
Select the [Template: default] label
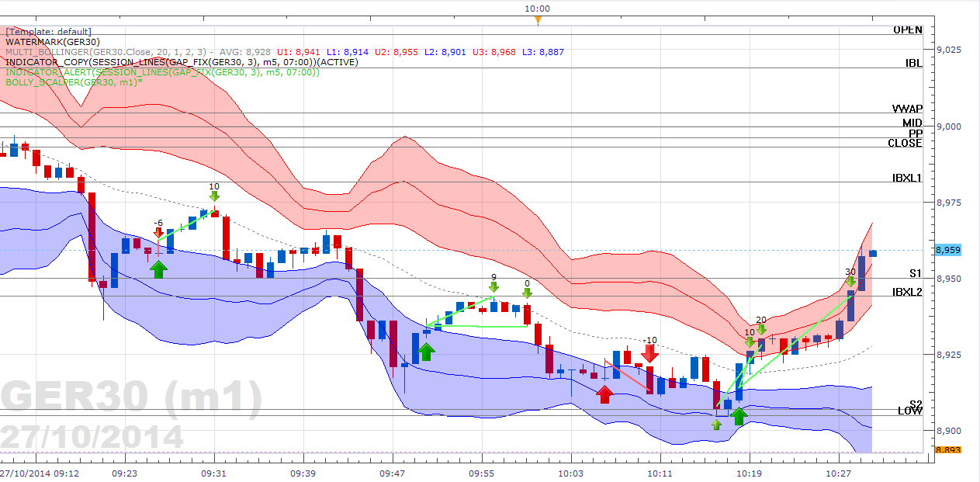coord(48,32)
